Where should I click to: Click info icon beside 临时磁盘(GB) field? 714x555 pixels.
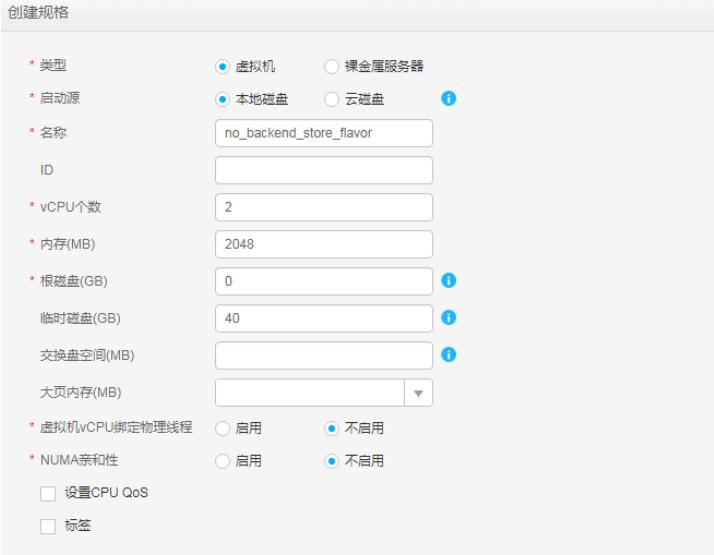[x=449, y=317]
